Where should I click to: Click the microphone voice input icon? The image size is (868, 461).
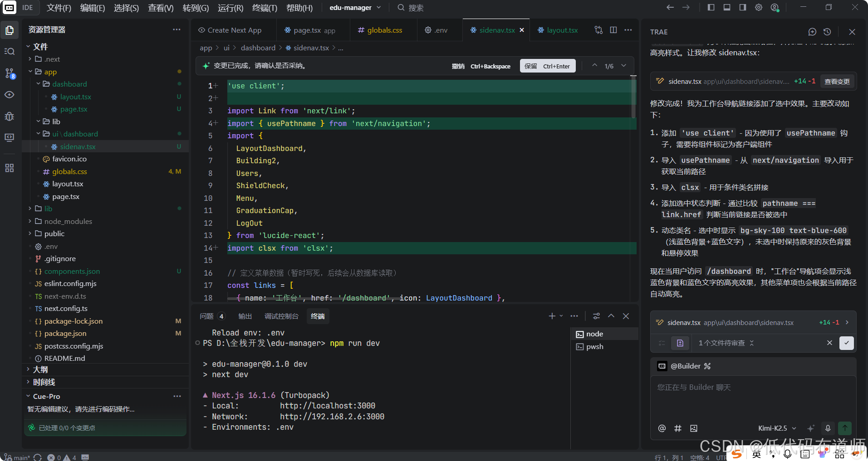point(828,428)
